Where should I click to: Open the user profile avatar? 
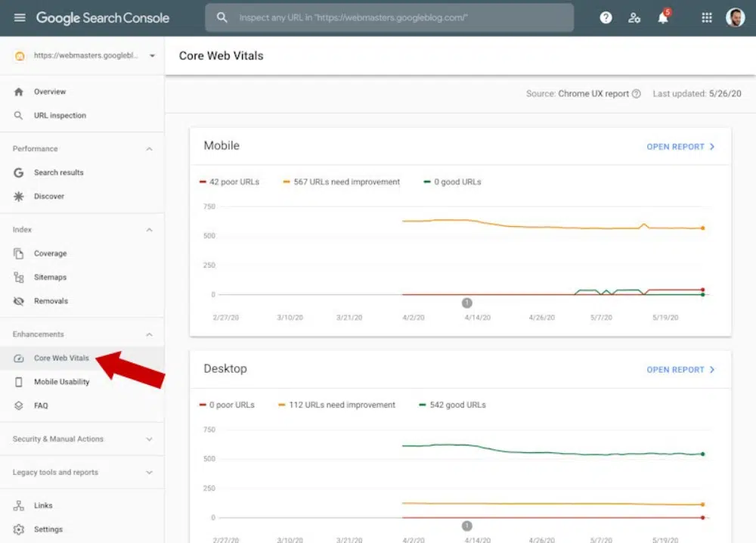tap(735, 17)
